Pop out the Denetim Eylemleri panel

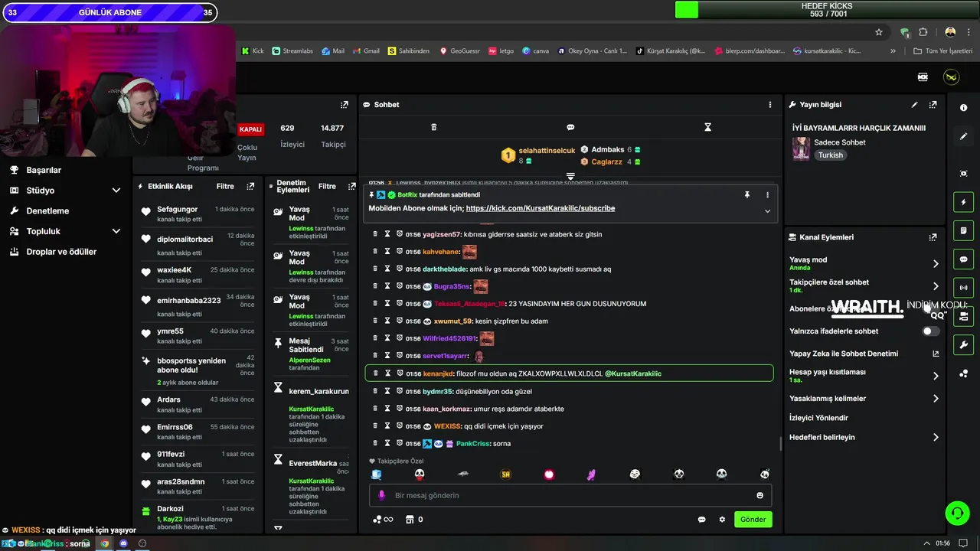pos(351,186)
